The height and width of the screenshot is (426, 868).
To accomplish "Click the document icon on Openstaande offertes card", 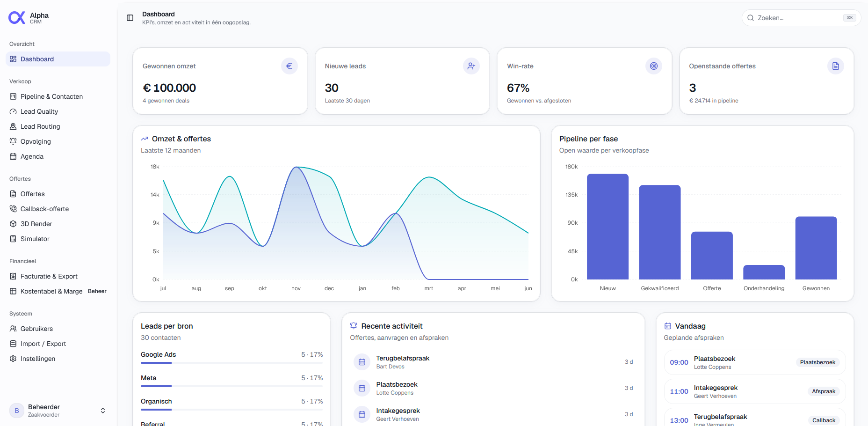I will point(836,66).
